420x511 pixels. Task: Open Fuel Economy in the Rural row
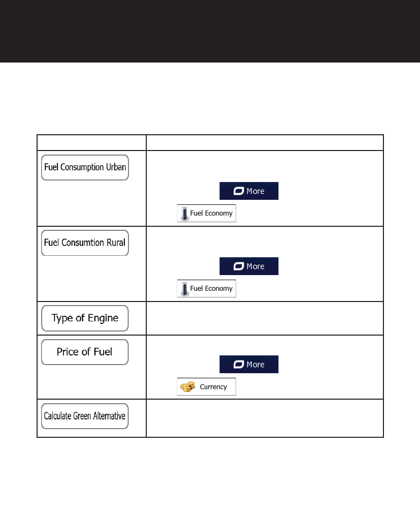click(206, 289)
